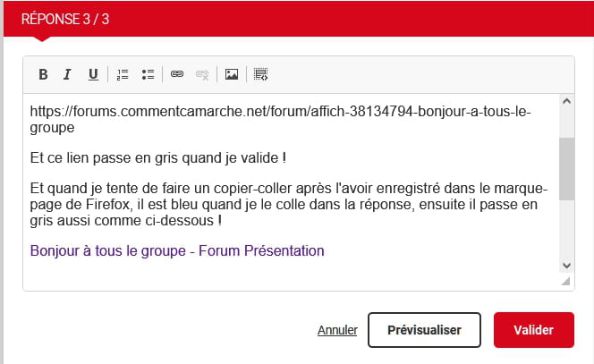The height and width of the screenshot is (364, 594).
Task: Place cursor in the forums.commentcamarche.net URL text
Action: pyautogui.click(x=280, y=119)
